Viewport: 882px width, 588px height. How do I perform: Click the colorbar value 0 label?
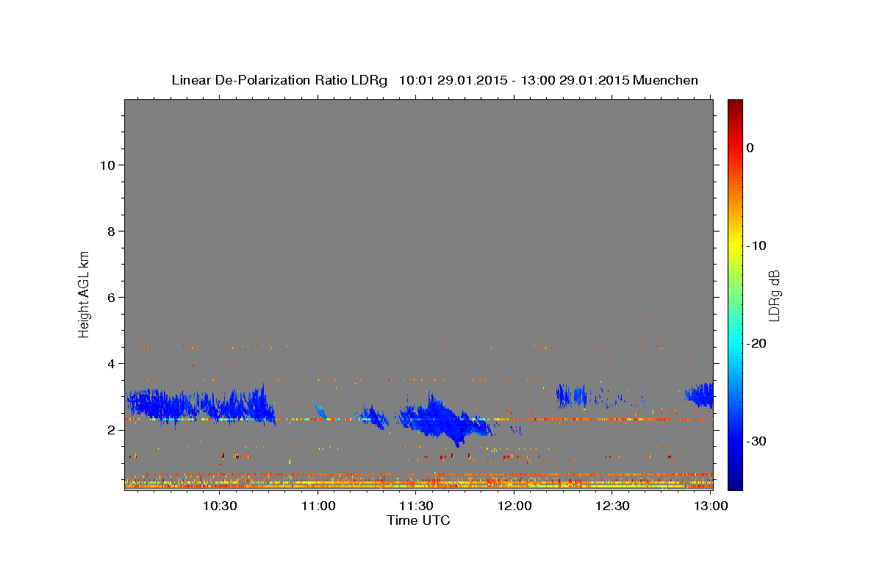click(750, 148)
